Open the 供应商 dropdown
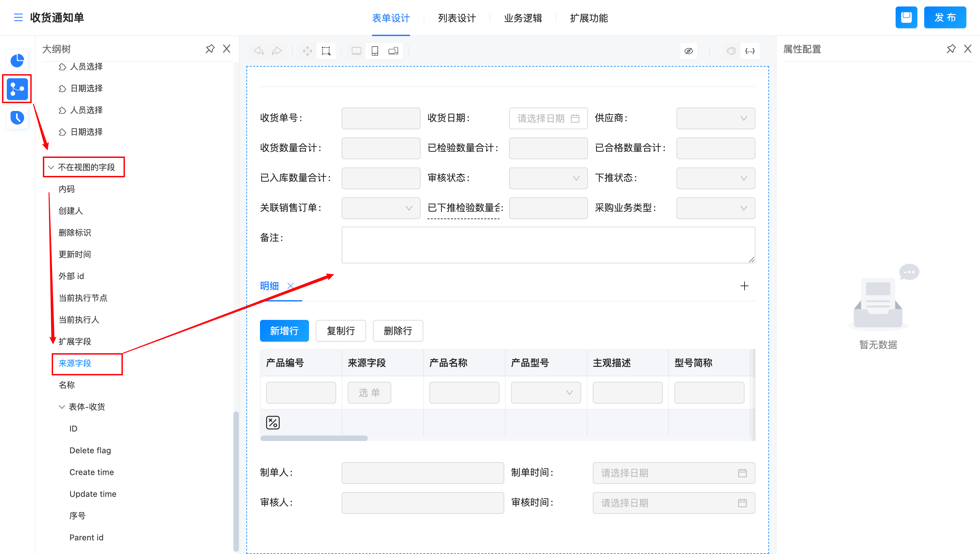980x554 pixels. point(715,118)
